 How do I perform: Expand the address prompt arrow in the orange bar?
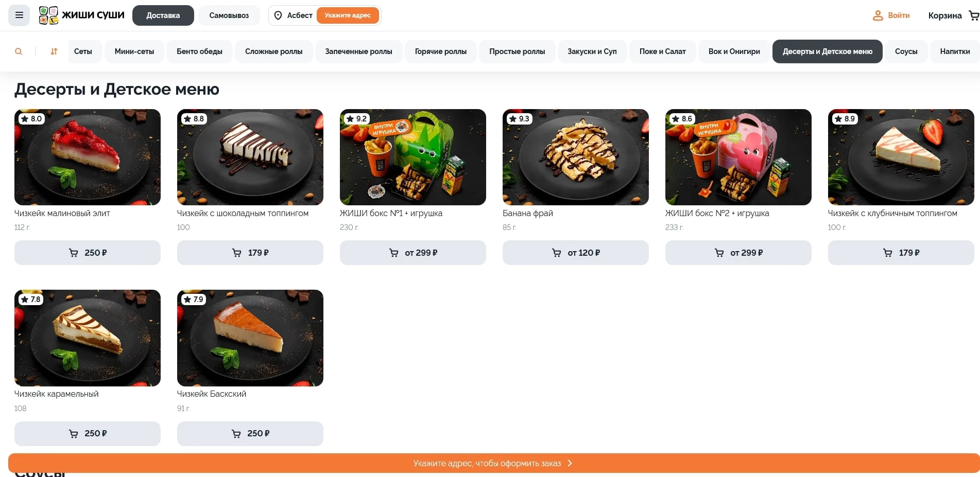[570, 463]
